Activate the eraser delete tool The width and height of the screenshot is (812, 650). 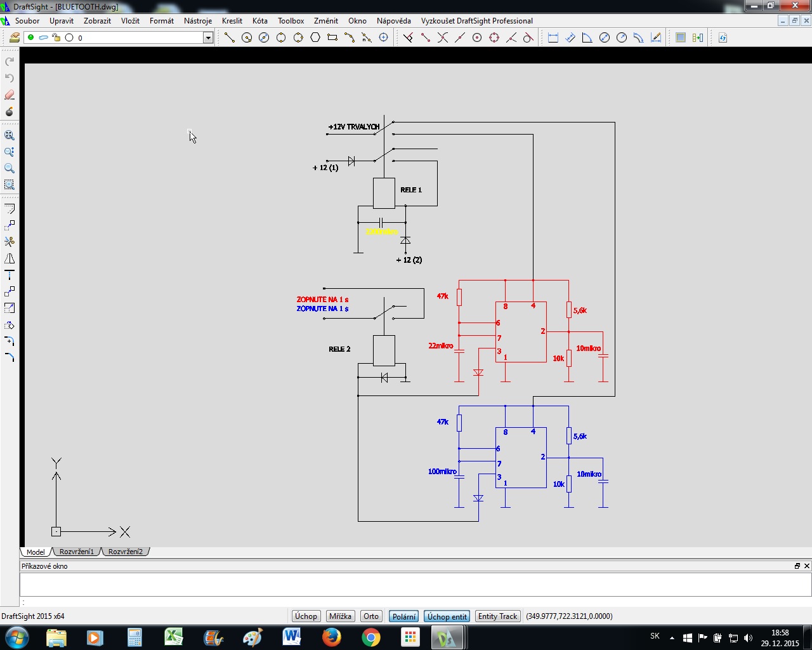coord(10,95)
